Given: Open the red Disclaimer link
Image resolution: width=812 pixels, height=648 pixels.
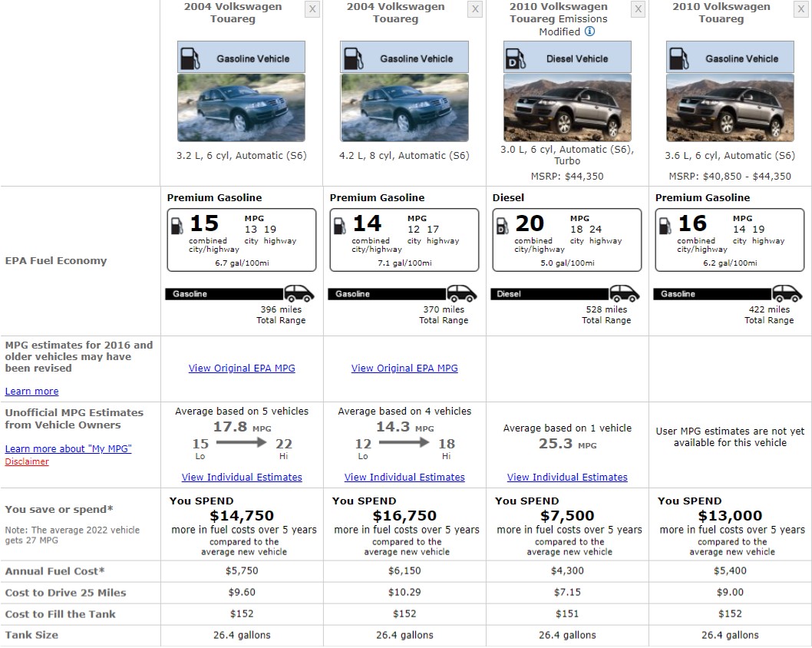Looking at the screenshot, I should point(27,461).
